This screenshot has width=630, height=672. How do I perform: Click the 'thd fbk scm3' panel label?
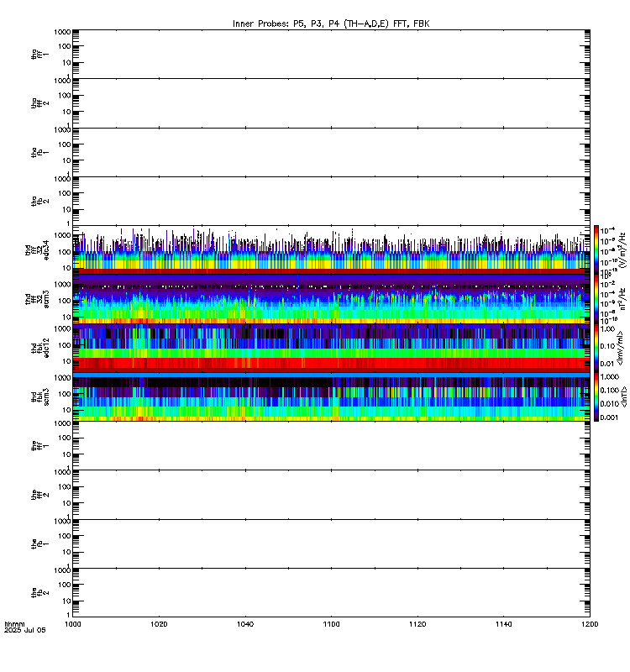[39, 396]
